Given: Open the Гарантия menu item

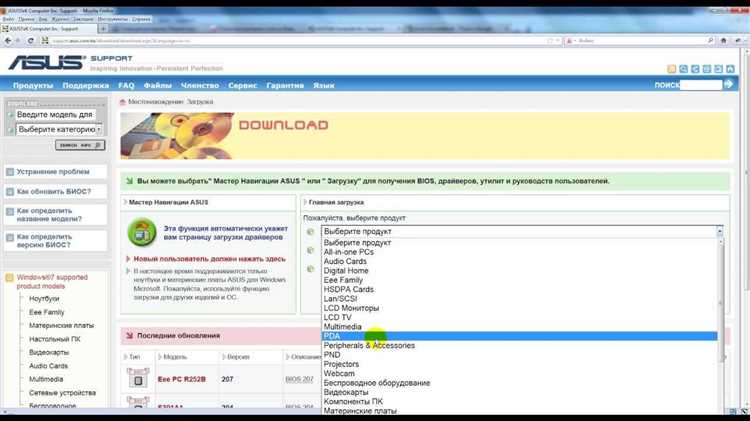Looking at the screenshot, I should tap(287, 86).
